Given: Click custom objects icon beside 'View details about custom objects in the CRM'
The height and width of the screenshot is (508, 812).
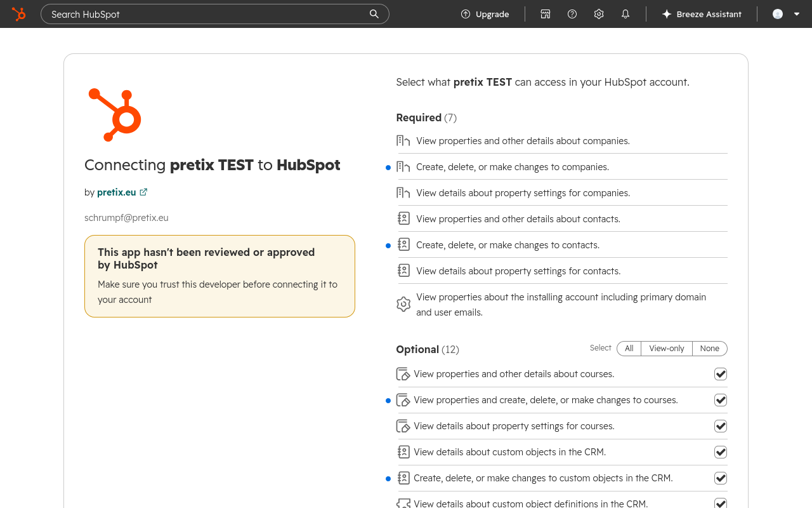Looking at the screenshot, I should click(x=403, y=452).
